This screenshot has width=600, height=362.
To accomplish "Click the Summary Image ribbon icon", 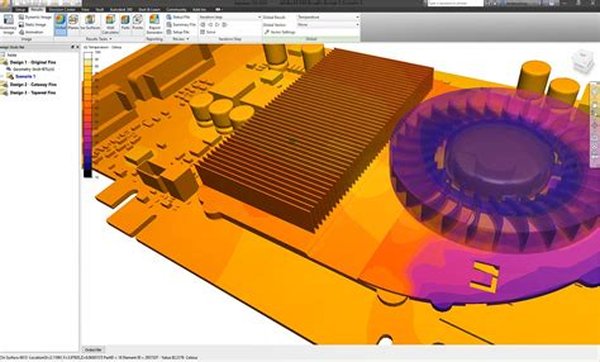I will pos(8,25).
